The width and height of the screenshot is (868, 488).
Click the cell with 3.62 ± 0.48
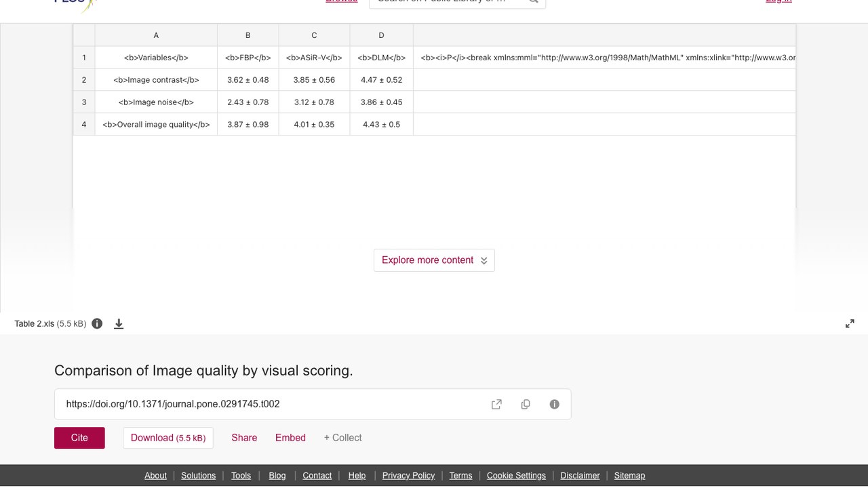point(248,80)
